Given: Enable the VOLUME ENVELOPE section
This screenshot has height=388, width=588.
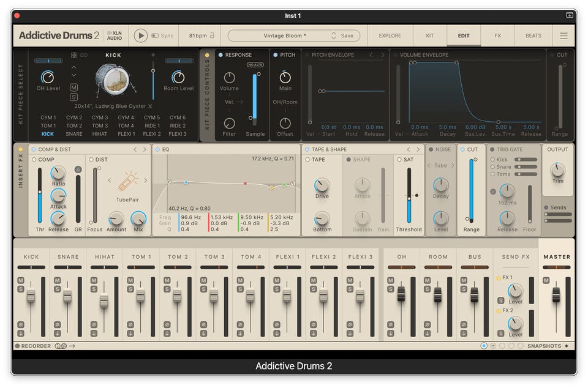Looking at the screenshot, I should pyautogui.click(x=395, y=54).
